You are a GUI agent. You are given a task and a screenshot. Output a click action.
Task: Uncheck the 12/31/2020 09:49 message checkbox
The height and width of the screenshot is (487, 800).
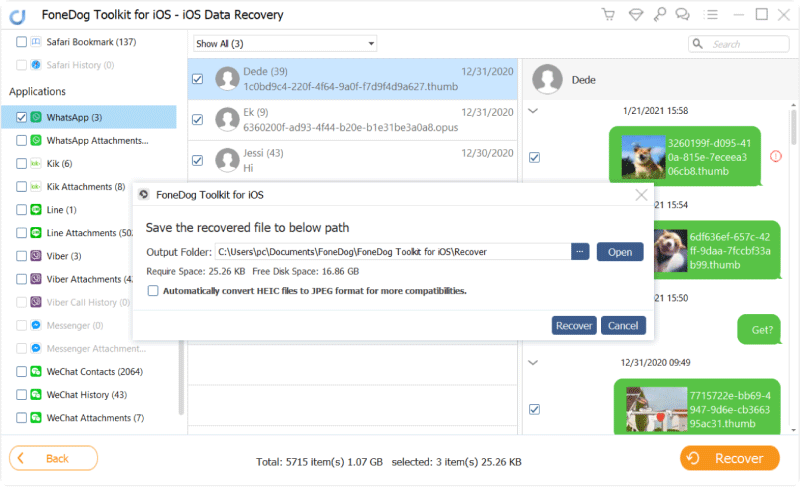click(x=534, y=409)
